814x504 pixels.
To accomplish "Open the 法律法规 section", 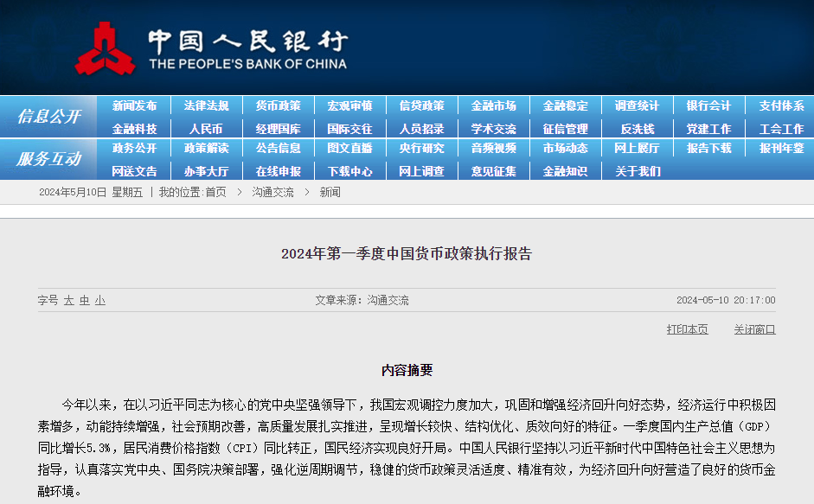I will pyautogui.click(x=206, y=105).
